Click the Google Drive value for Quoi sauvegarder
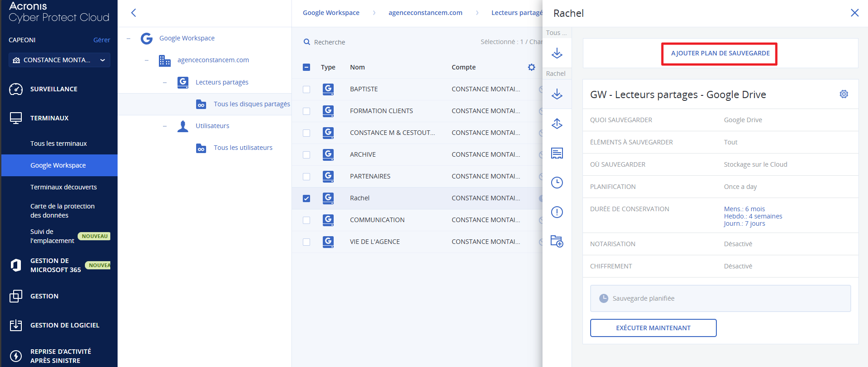 click(x=743, y=120)
